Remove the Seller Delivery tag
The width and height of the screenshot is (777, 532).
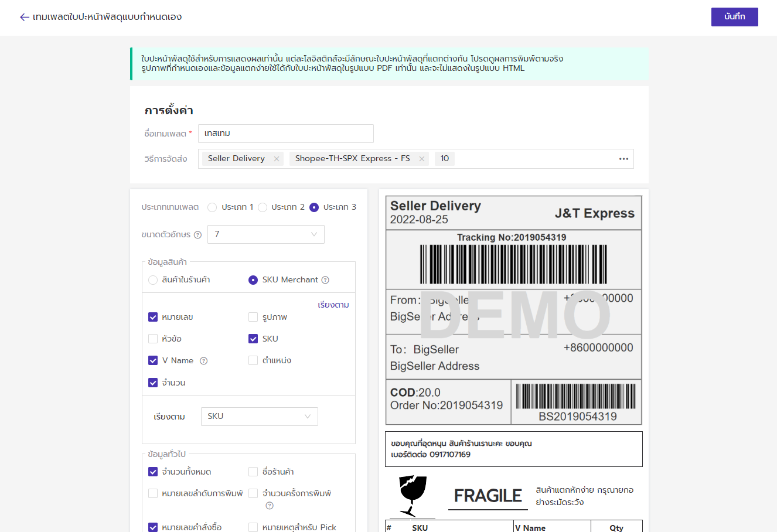pos(277,159)
